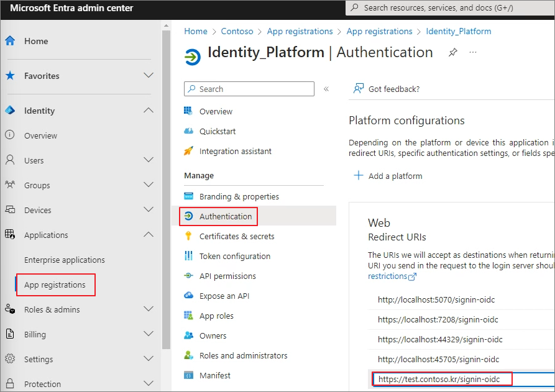Click the Identity diamond icon
The height and width of the screenshot is (392, 555).
coord(10,111)
